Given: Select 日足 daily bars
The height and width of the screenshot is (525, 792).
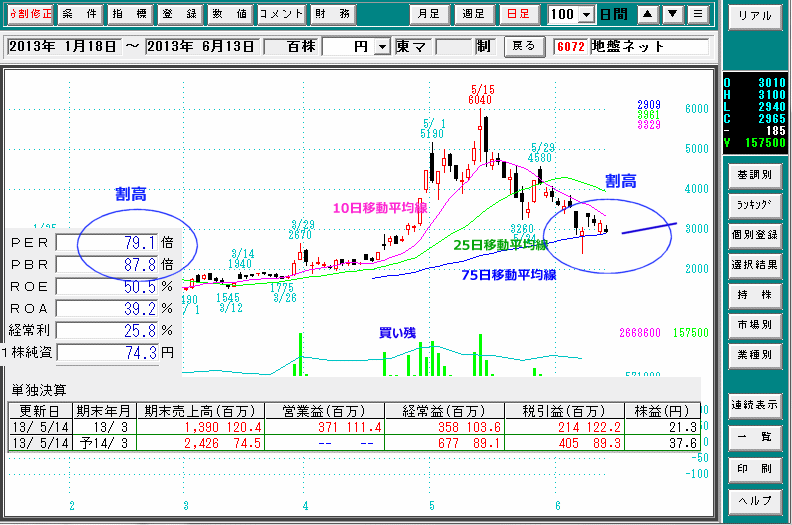Looking at the screenshot, I should (x=518, y=14).
